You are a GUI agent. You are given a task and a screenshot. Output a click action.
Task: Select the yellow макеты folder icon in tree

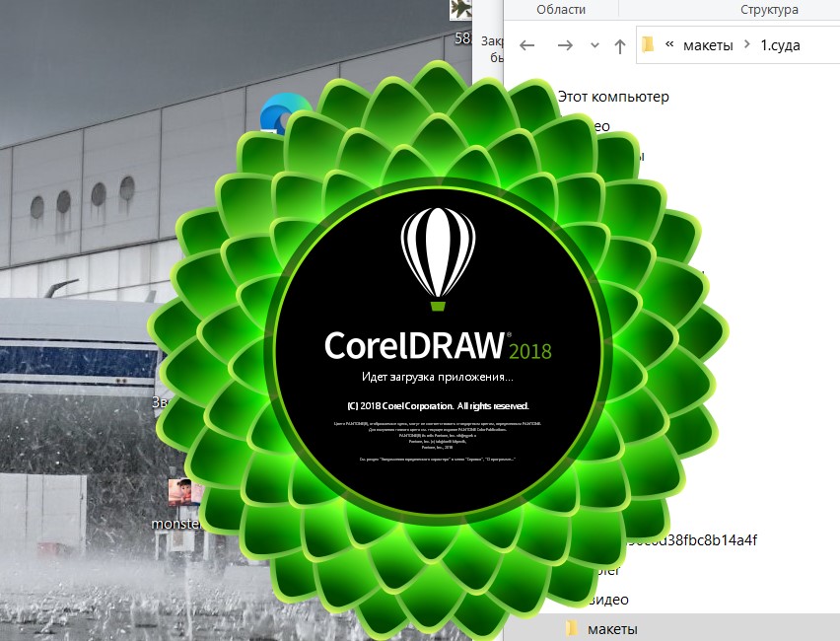click(572, 629)
